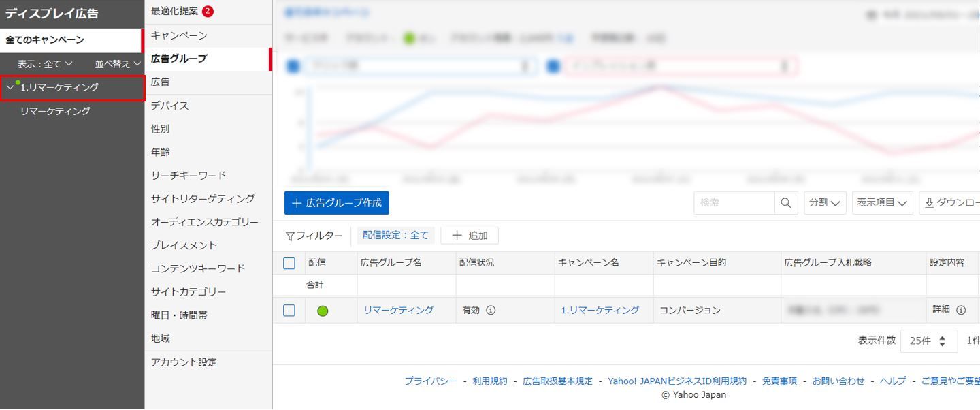Click 配信設定:全て filter chip
Screen dimensions: 980x410
point(395,236)
